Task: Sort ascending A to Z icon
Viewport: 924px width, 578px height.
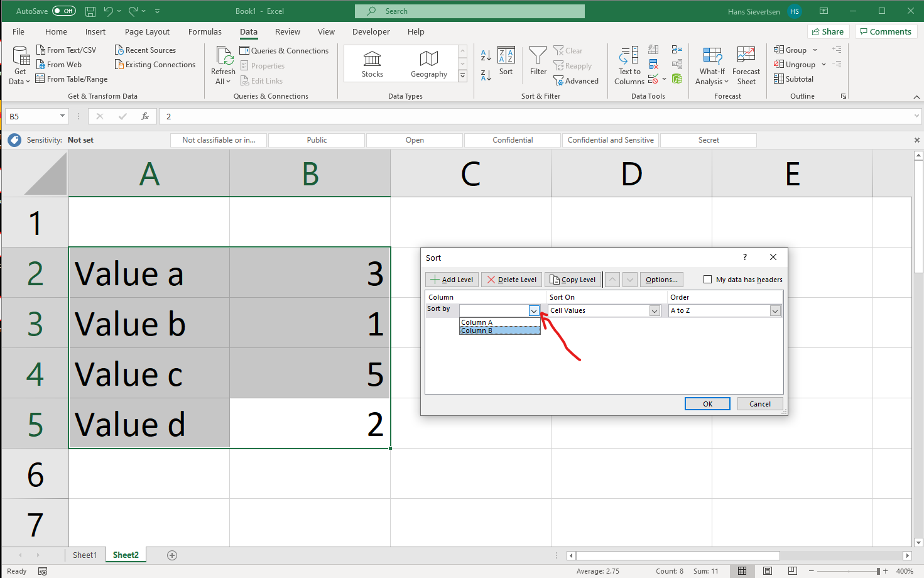Action: (x=486, y=55)
